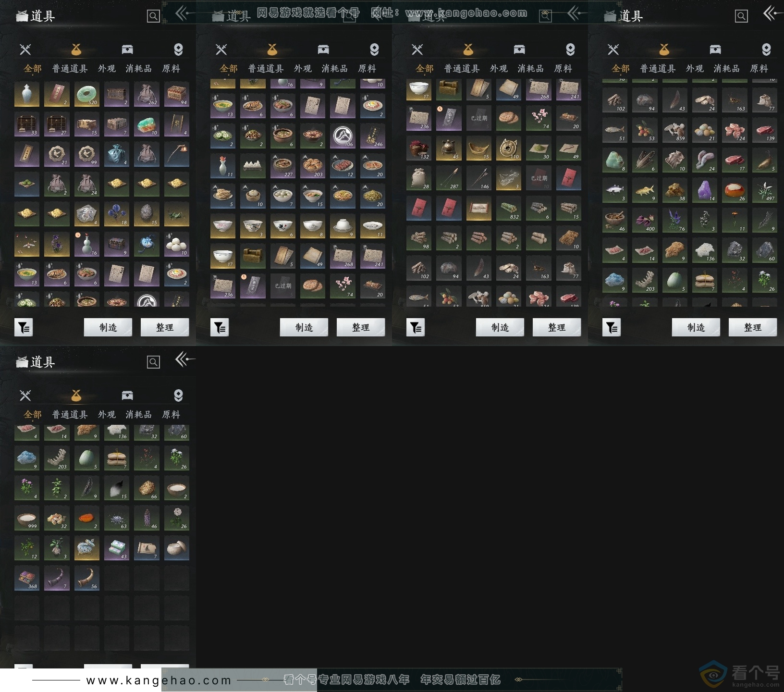Select the red flower vase with count 11
Screen dimensions: 784x692
223,166
